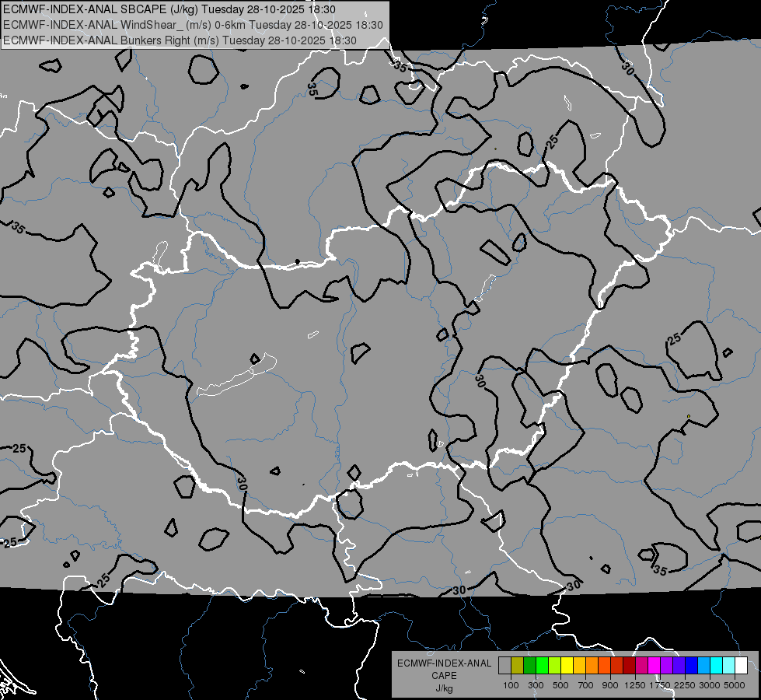Click the SBCAPE (J/kg) title line
The width and height of the screenshot is (761, 700).
(x=169, y=9)
